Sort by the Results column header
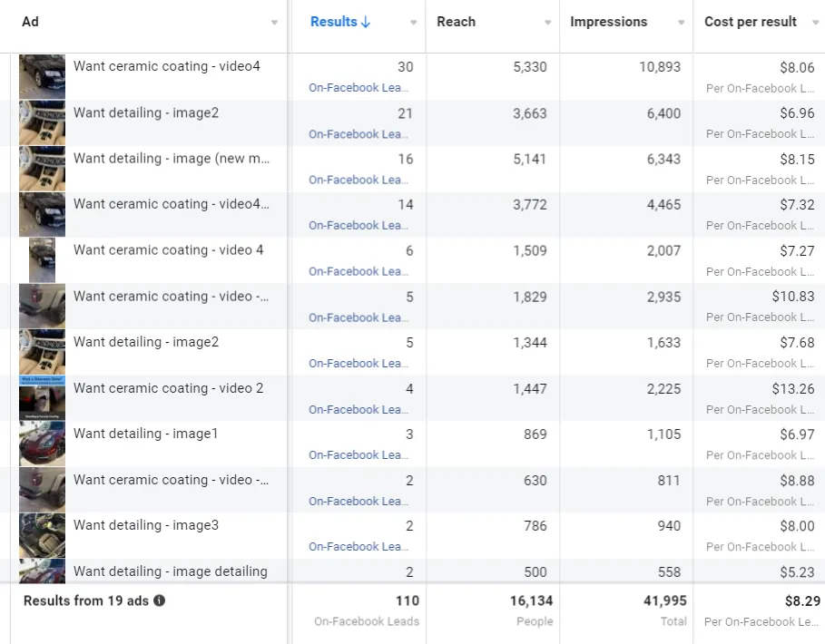 (333, 22)
